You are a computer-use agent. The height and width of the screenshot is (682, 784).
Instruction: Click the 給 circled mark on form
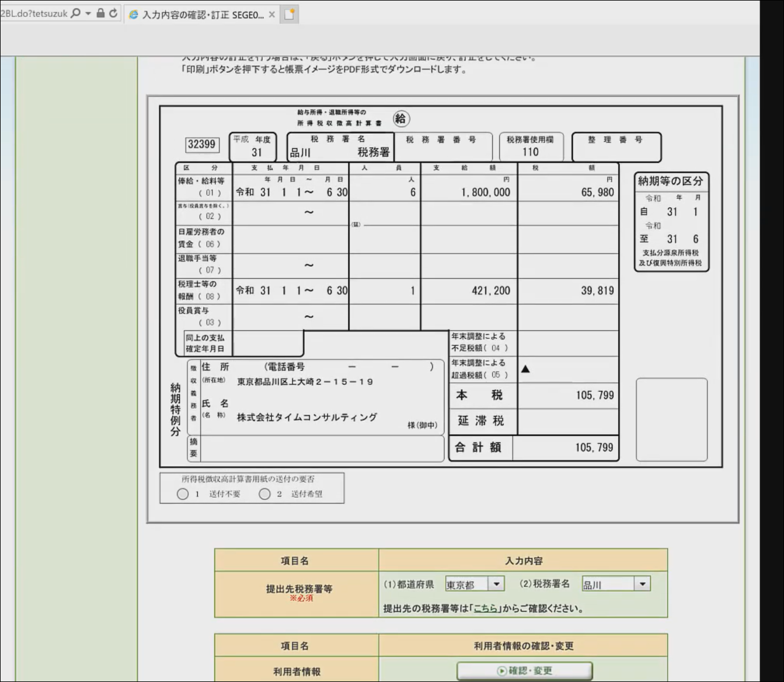[400, 119]
